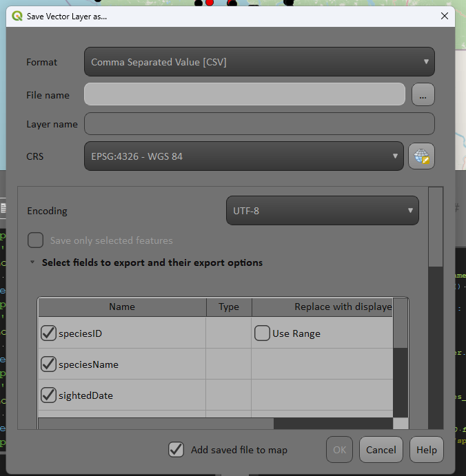The height and width of the screenshot is (476, 466).
Task: Uncheck the sightedDate field checkbox
Action: pyautogui.click(x=49, y=395)
